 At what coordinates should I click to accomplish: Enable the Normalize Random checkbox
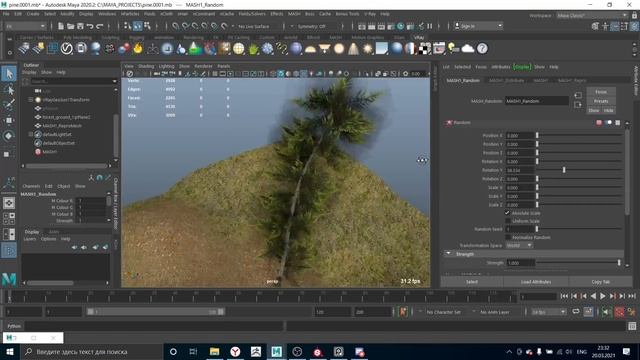507,237
